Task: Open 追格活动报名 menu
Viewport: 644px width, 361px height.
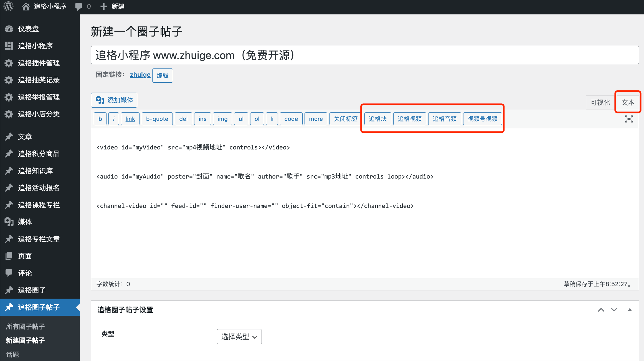Action: pos(40,188)
